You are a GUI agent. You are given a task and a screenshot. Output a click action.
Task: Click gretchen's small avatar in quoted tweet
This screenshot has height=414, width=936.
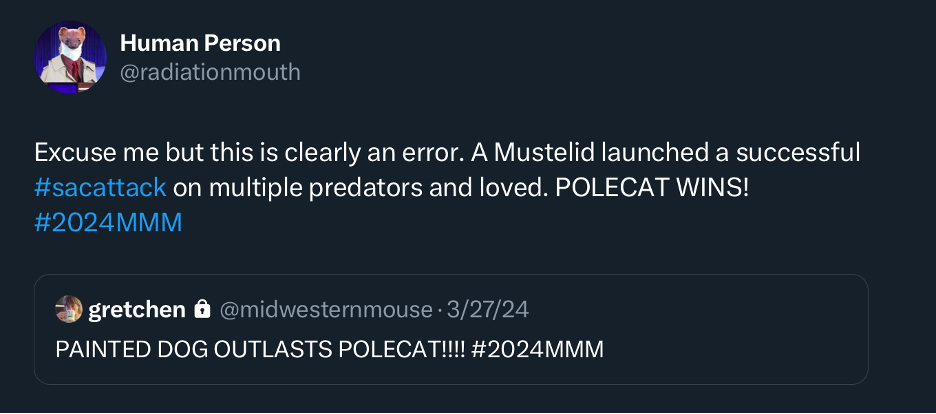[69, 310]
